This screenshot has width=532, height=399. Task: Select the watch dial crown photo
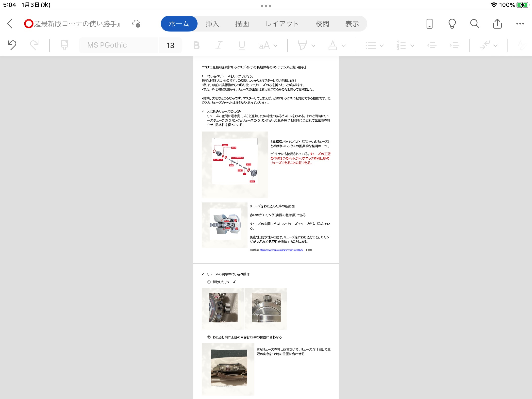tap(223, 308)
